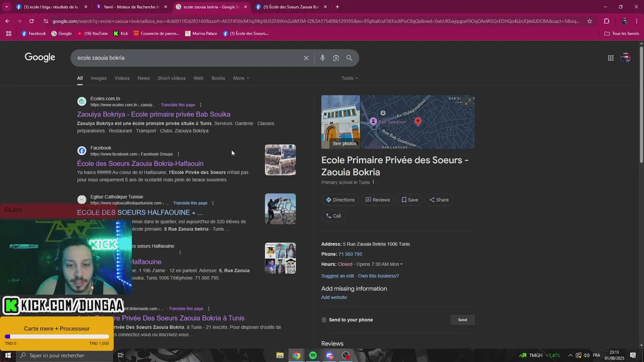
Task: Open Spotify from the taskbar
Action: [313, 355]
